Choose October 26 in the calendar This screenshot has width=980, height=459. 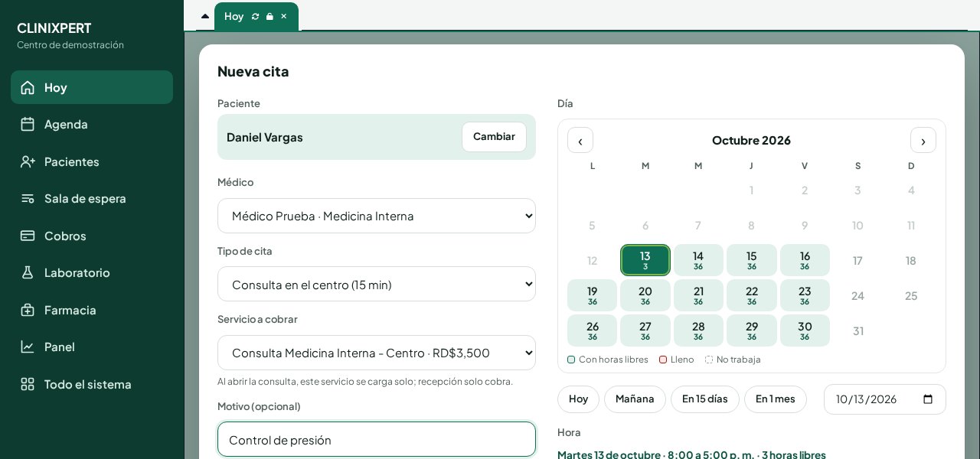pyautogui.click(x=593, y=330)
